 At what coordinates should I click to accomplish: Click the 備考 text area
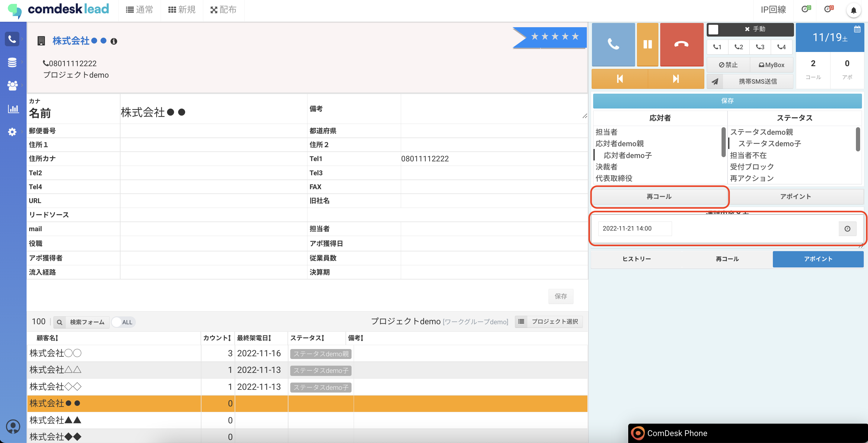pyautogui.click(x=494, y=108)
